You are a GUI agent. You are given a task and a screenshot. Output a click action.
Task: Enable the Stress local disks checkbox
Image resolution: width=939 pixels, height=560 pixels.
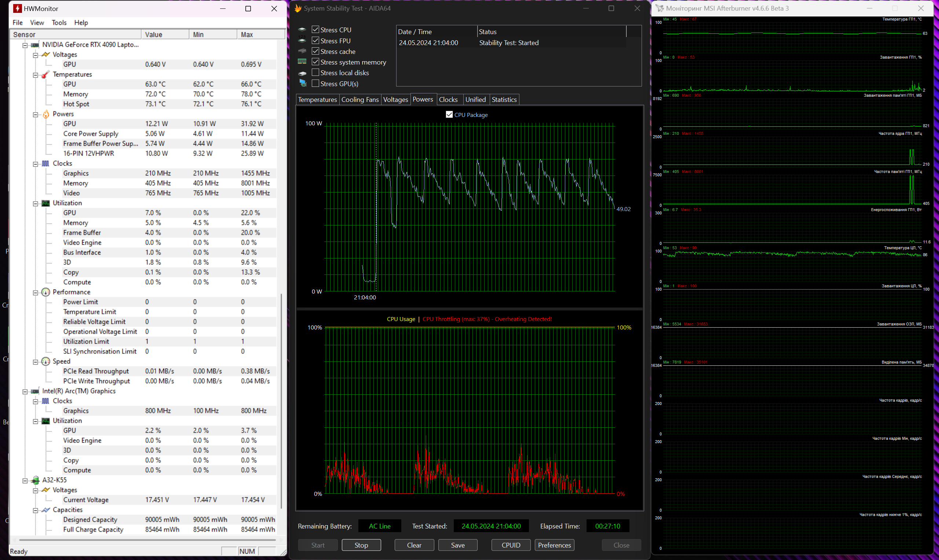click(x=316, y=73)
